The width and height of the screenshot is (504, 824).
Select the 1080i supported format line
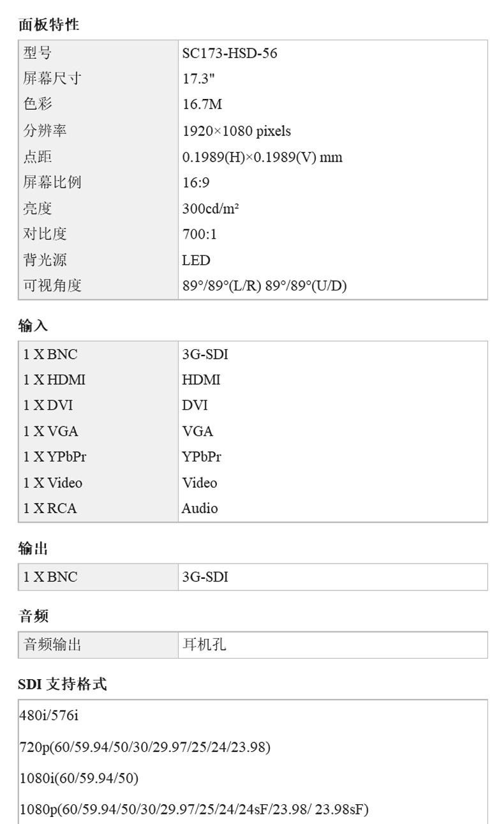click(79, 778)
